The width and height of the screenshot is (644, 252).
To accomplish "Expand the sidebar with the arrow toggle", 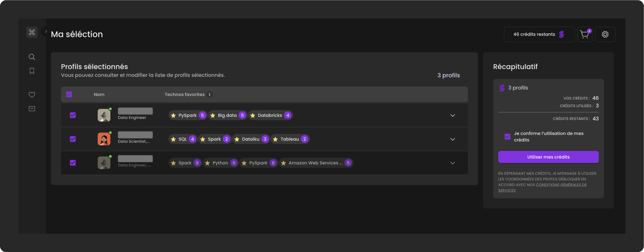I will (46, 32).
